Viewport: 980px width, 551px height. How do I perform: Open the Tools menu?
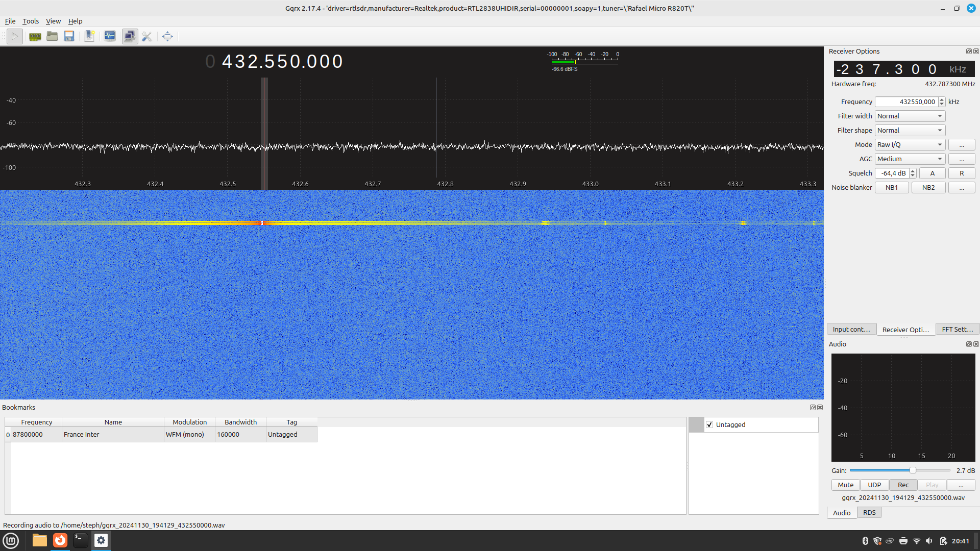(x=30, y=21)
